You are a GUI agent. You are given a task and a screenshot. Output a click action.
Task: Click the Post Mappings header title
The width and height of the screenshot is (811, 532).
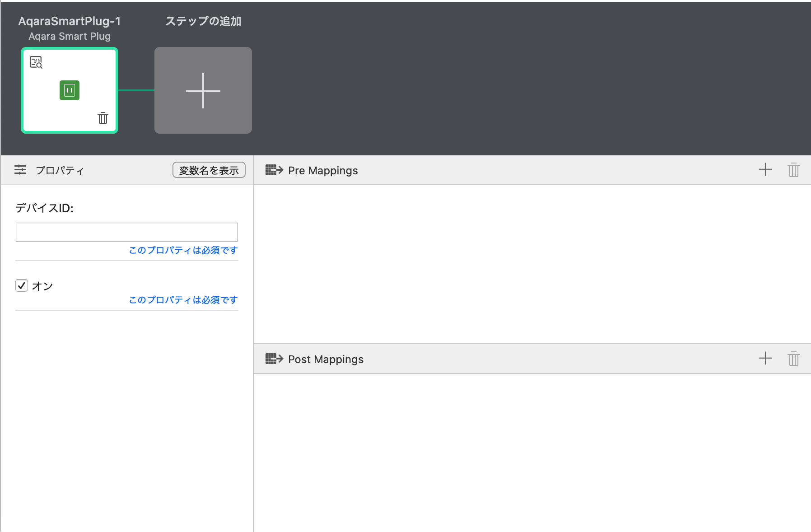pos(326,359)
